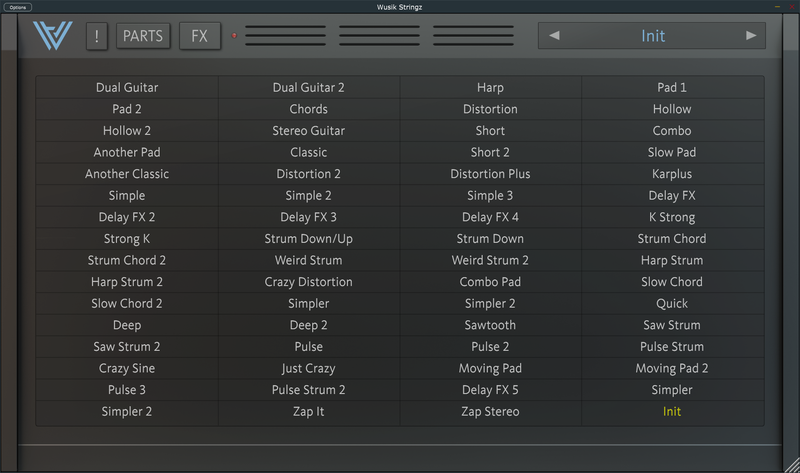Screen dimensions: 800x473
Task: Select the Delay FX 4 preset
Action: coord(490,217)
